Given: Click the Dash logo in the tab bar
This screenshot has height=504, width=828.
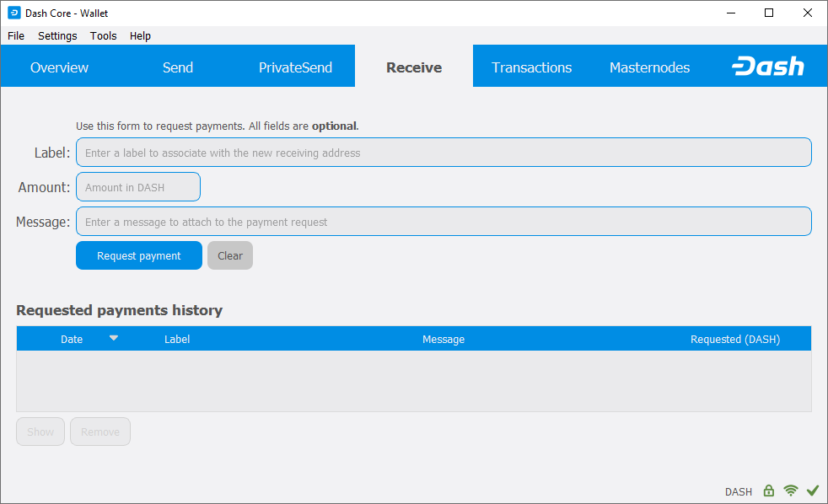Looking at the screenshot, I should click(x=768, y=67).
